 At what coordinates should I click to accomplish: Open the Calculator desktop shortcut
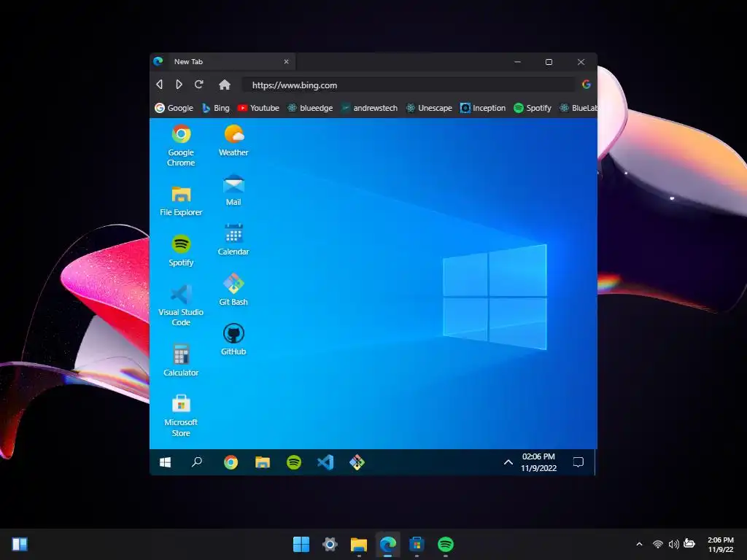click(x=181, y=360)
